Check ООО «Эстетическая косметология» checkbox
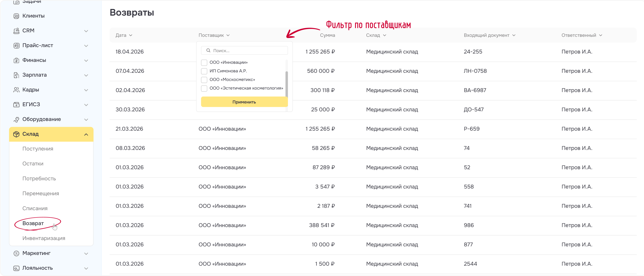The height and width of the screenshot is (276, 644). 204,88
